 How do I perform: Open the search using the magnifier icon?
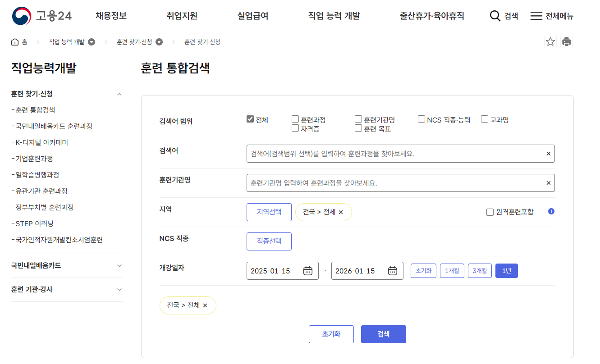(x=495, y=15)
